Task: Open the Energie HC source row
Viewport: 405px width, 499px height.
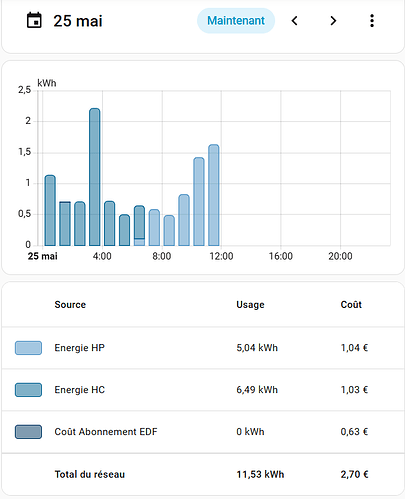Action: tap(202, 390)
